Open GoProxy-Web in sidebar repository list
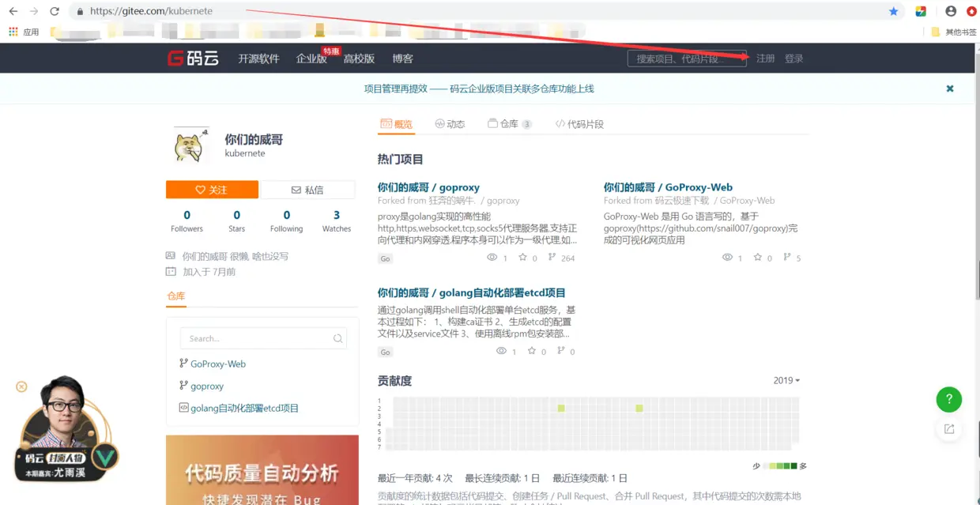Image resolution: width=980 pixels, height=505 pixels. click(218, 364)
